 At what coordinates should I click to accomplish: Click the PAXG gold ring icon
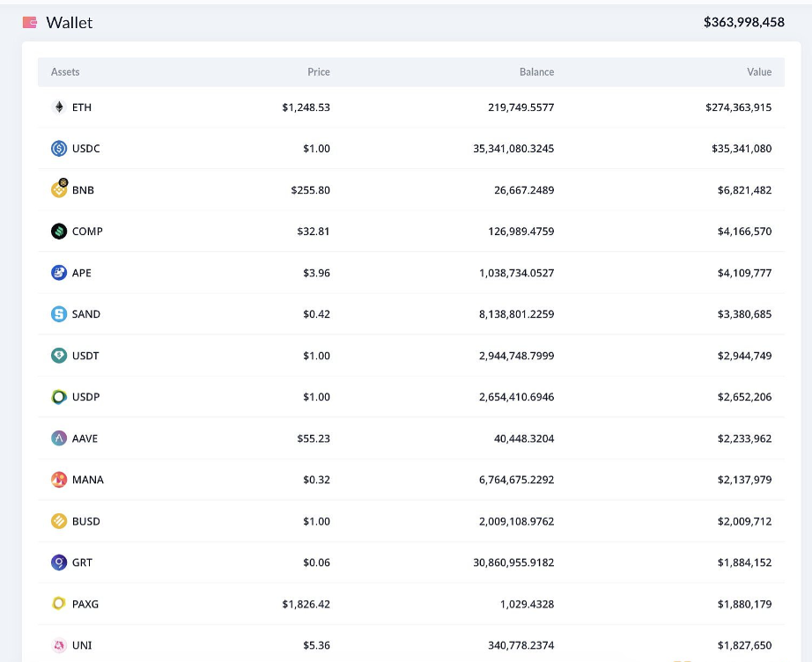pos(59,604)
